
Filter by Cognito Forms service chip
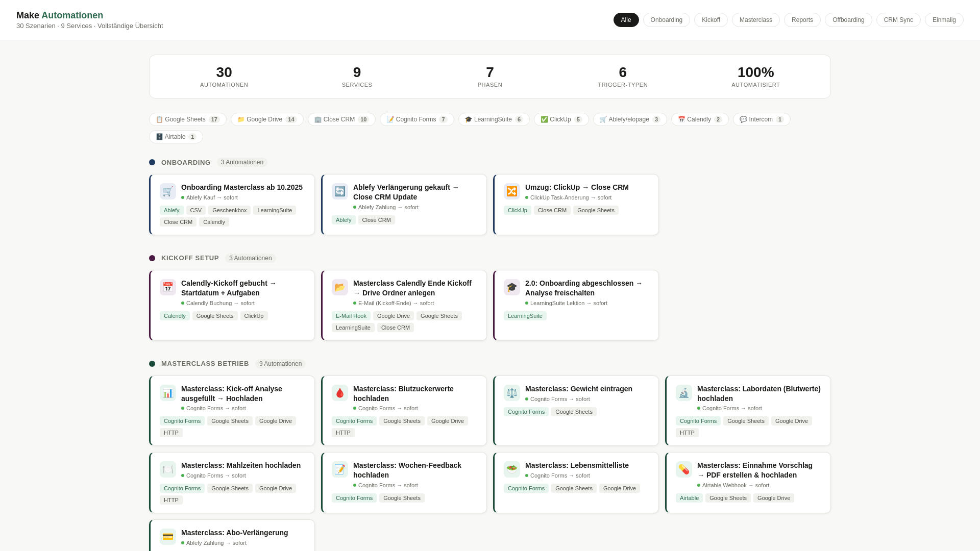point(416,119)
